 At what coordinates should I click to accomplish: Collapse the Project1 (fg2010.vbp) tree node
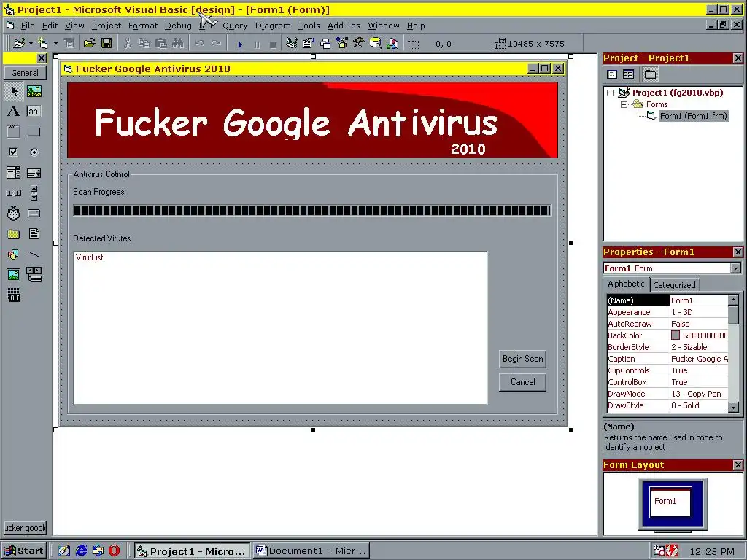point(611,93)
